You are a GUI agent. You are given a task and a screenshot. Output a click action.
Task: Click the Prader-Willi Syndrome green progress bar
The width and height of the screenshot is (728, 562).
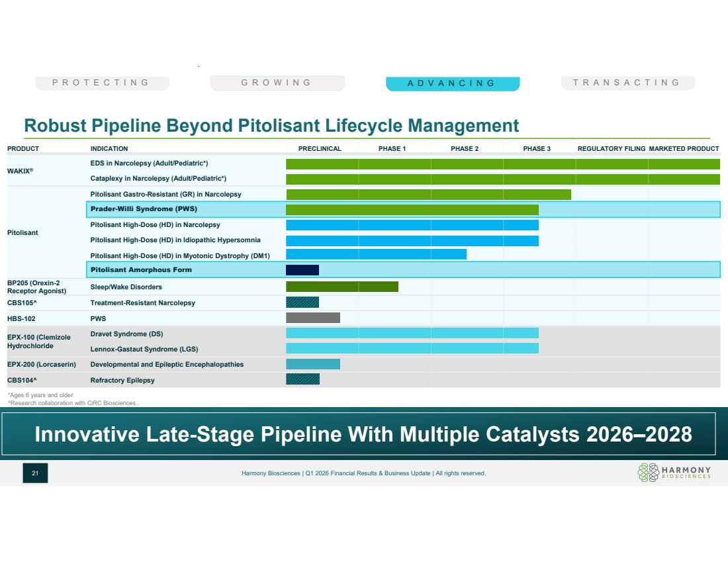pos(412,210)
